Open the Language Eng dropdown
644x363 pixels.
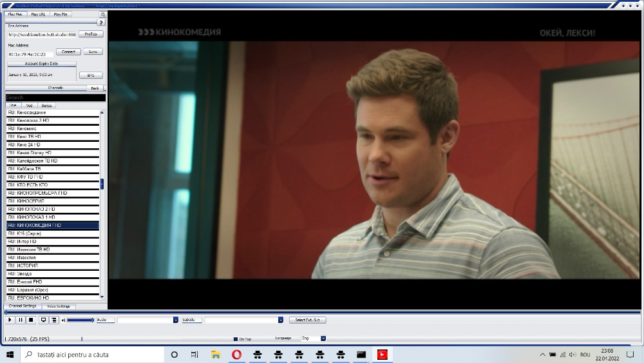coord(323,338)
